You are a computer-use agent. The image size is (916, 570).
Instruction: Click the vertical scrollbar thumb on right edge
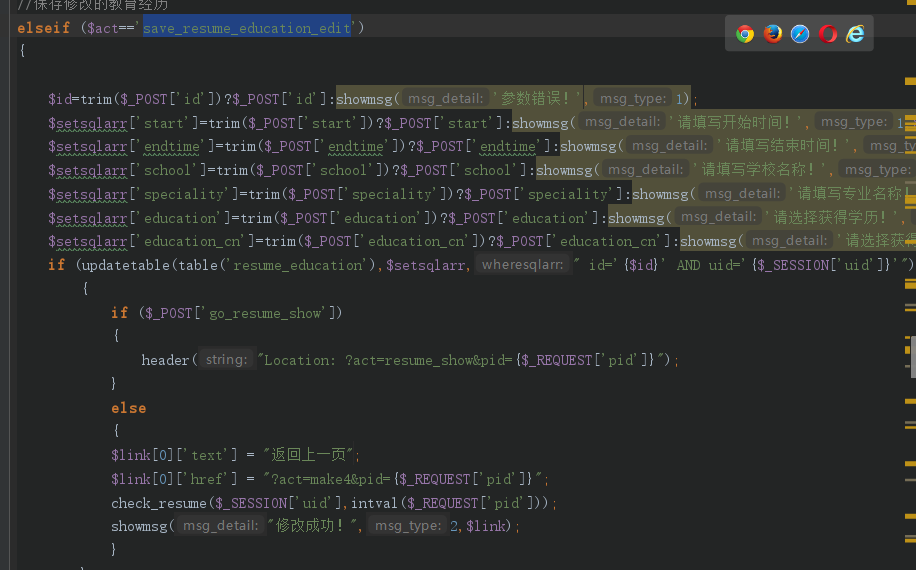(x=912, y=356)
